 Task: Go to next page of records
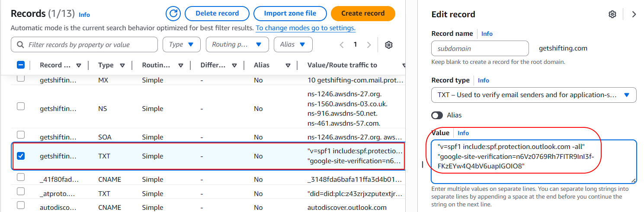pyautogui.click(x=369, y=44)
